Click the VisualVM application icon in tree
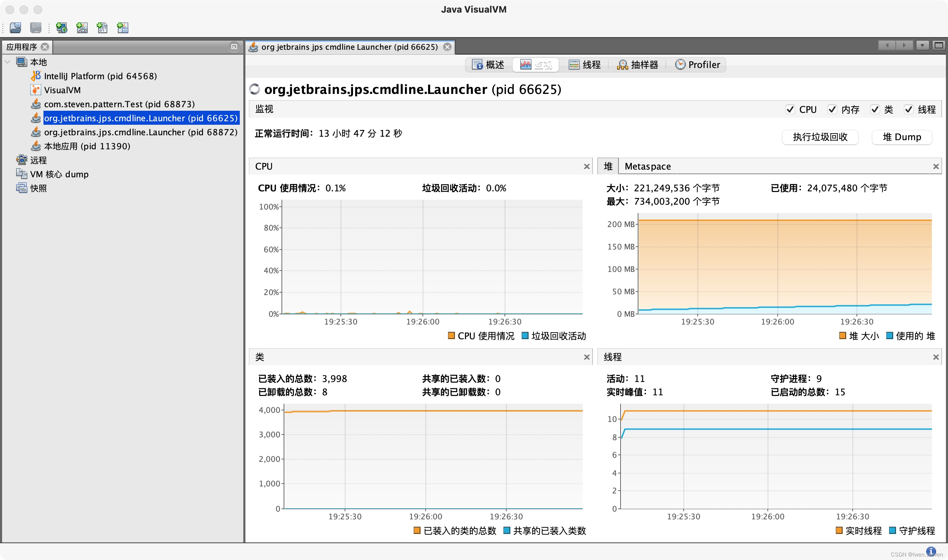 [x=36, y=90]
